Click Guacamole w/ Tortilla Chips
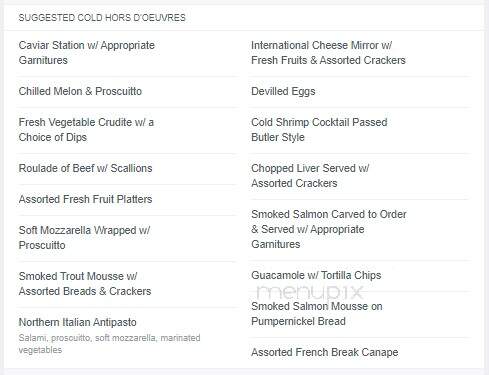The height and width of the screenshot is (375, 489). click(316, 275)
